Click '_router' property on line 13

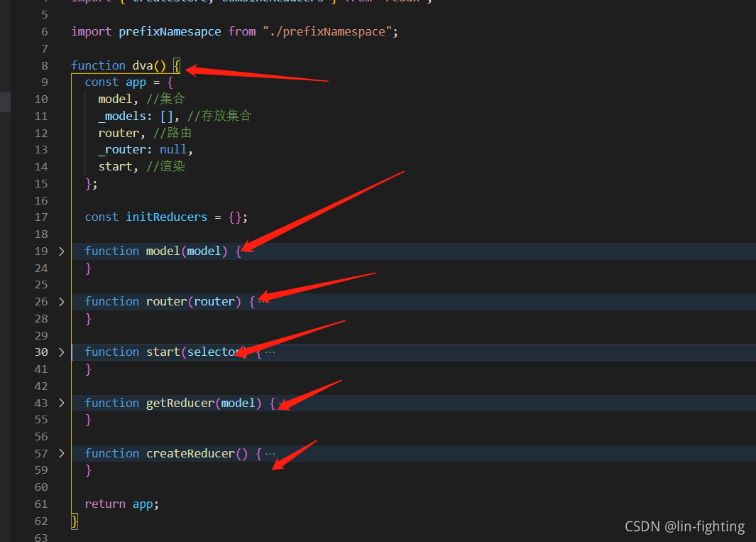tap(122, 150)
